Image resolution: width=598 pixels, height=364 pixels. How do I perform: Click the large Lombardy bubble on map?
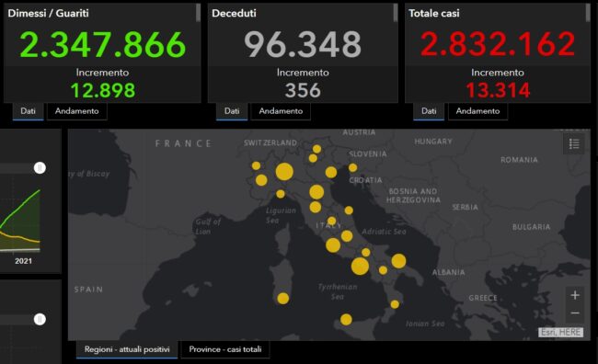pyautogui.click(x=284, y=172)
